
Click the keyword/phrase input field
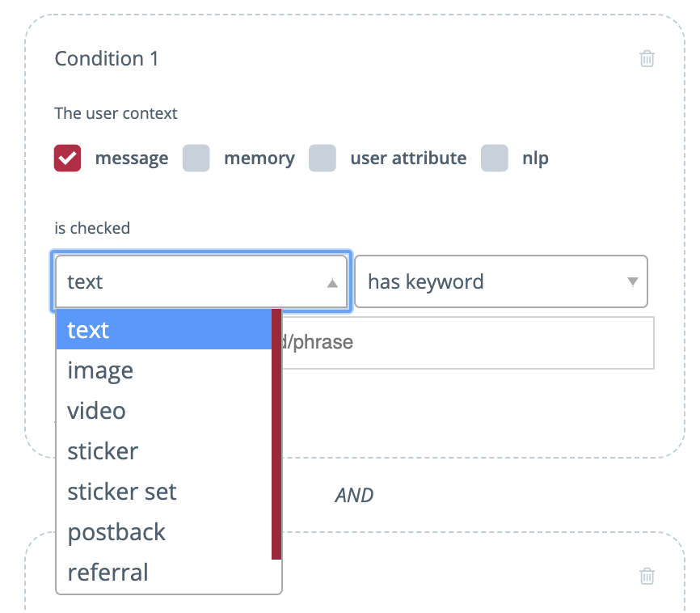click(x=467, y=343)
